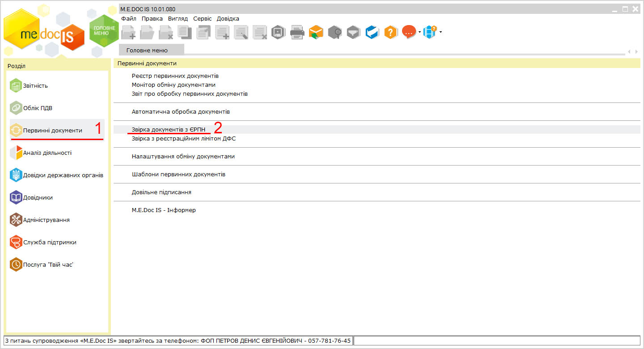
Task: Open the Сервіс menu
Action: 203,19
